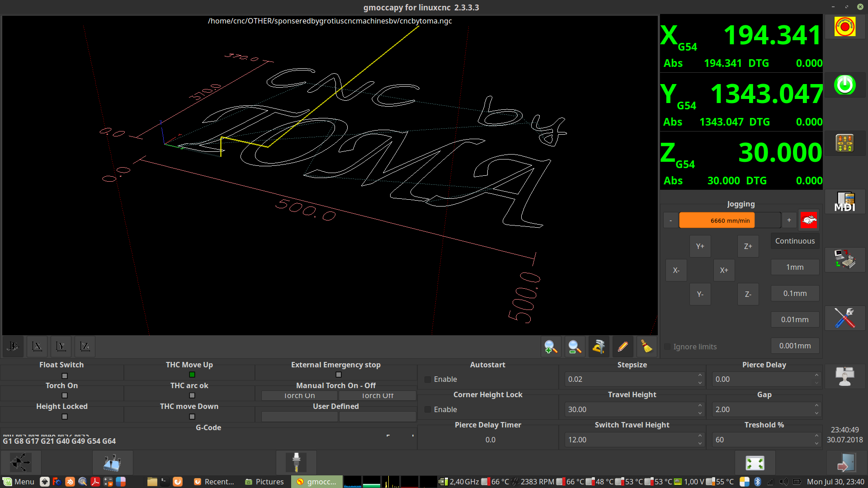This screenshot has height=488, width=868.
Task: Zoom in the toolpath preview
Action: click(551, 347)
